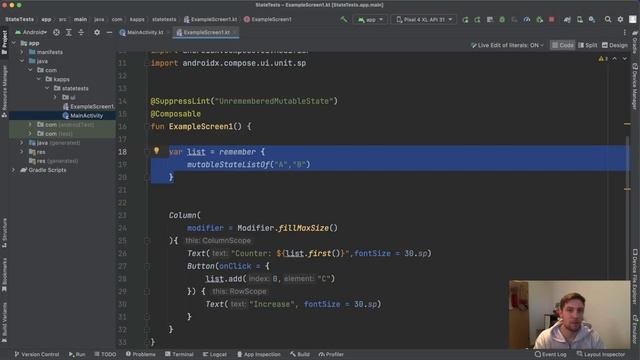Open Project panel options gear
Viewport: 640px width, 360px height.
pos(97,32)
